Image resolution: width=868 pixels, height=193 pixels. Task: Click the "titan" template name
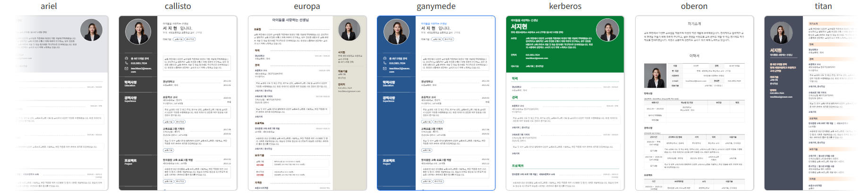point(823,6)
